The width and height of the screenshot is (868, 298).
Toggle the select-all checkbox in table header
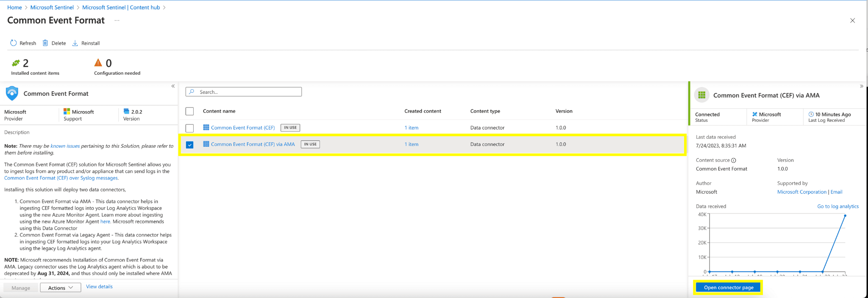tap(190, 111)
